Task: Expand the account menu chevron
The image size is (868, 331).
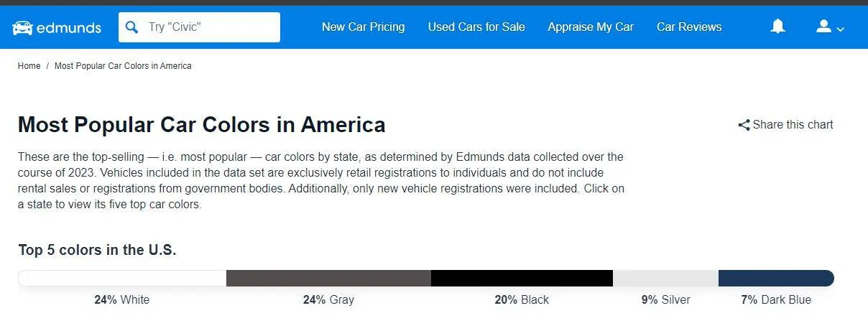Action: tap(841, 29)
